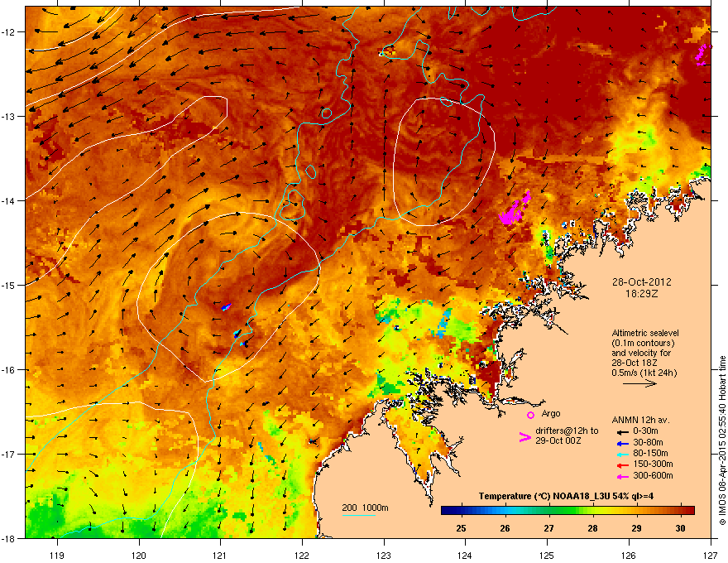Image resolution: width=728 pixels, height=563 pixels.
Task: Select the blue 30-80m ANMN arrow symbol
Action: tap(622, 443)
